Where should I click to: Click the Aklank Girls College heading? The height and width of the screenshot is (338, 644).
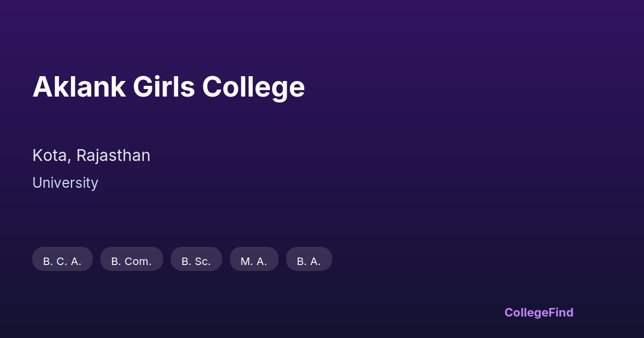tap(169, 87)
